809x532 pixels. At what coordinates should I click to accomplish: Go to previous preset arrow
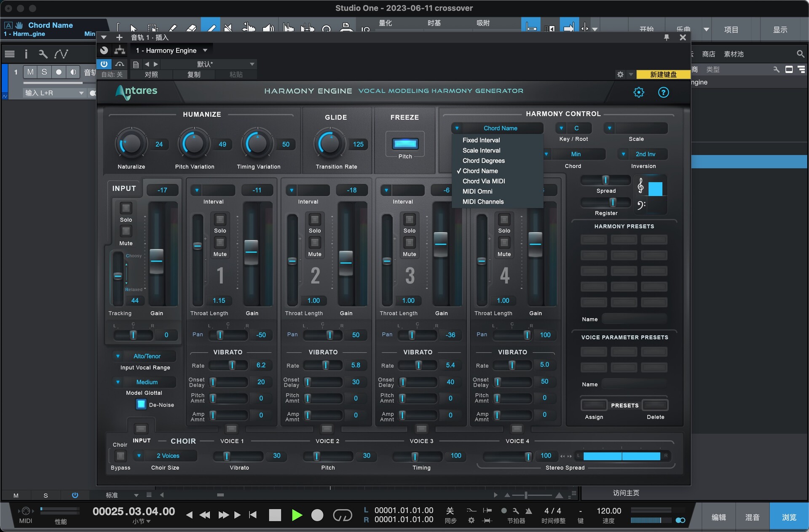tap(147, 64)
